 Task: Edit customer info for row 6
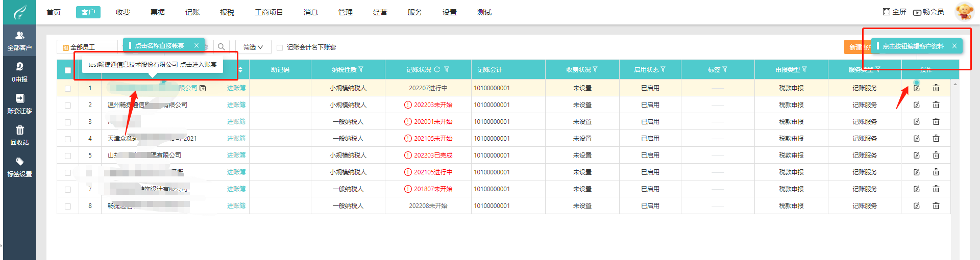[916, 172]
